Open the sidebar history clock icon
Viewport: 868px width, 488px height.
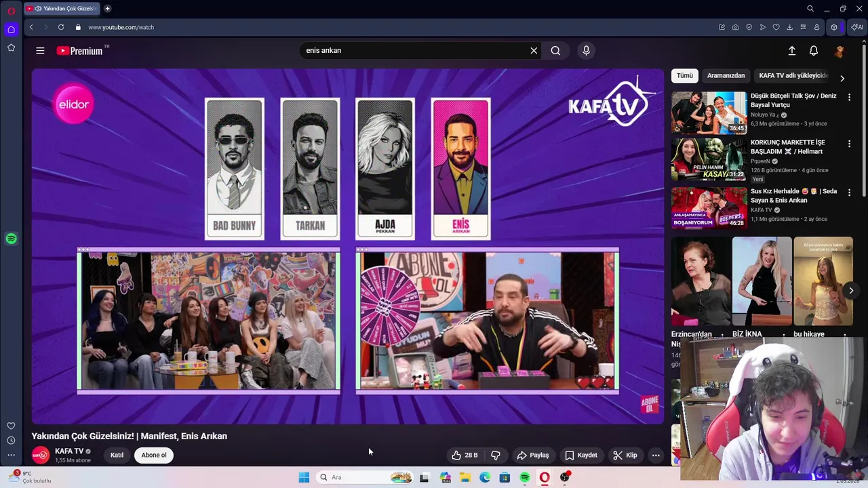[x=11, y=441]
